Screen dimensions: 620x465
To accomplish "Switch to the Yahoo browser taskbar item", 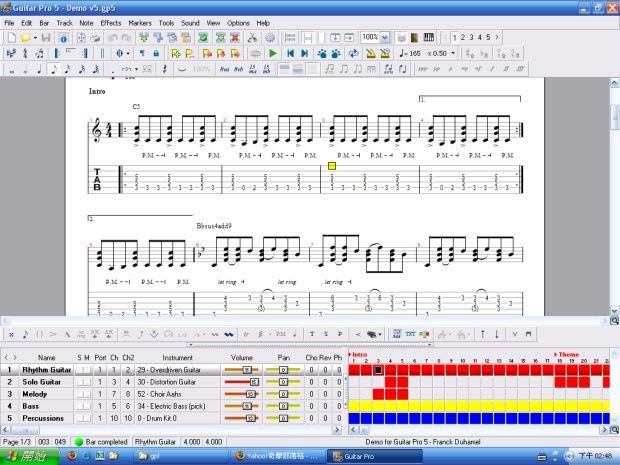I will 278,456.
